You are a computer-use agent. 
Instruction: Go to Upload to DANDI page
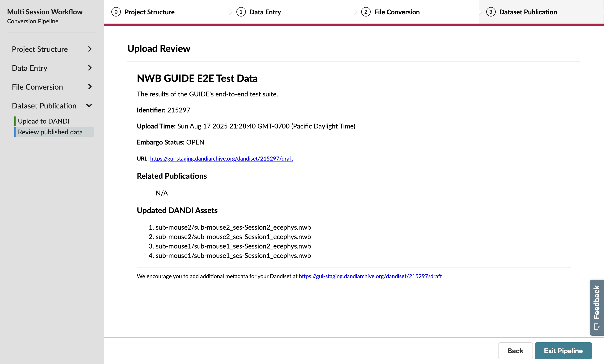pyautogui.click(x=54, y=121)
